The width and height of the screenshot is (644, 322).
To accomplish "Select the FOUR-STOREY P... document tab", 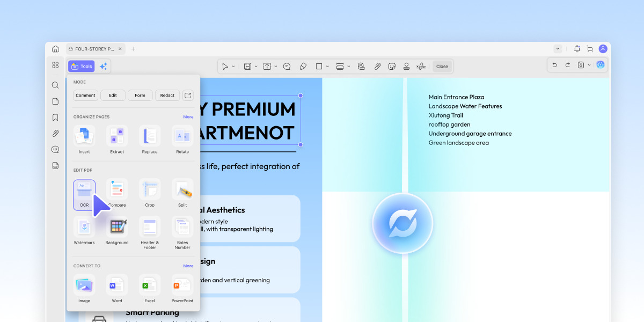I will [x=95, y=49].
